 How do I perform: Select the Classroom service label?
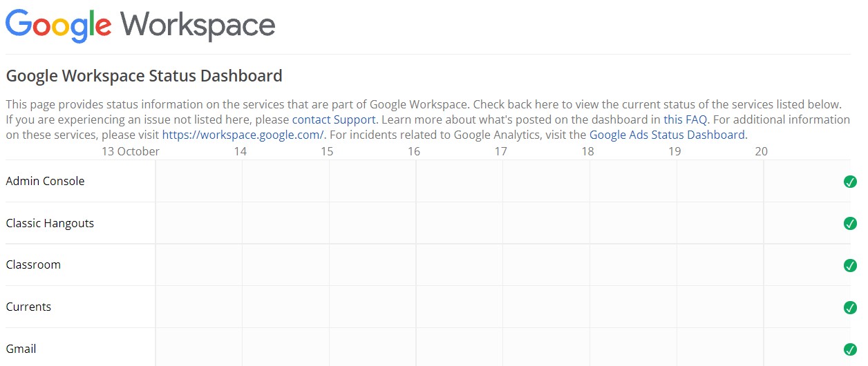pyautogui.click(x=33, y=264)
